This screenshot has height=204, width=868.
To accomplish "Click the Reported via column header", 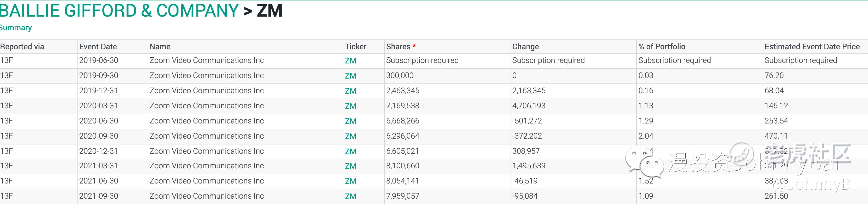I will pos(22,47).
